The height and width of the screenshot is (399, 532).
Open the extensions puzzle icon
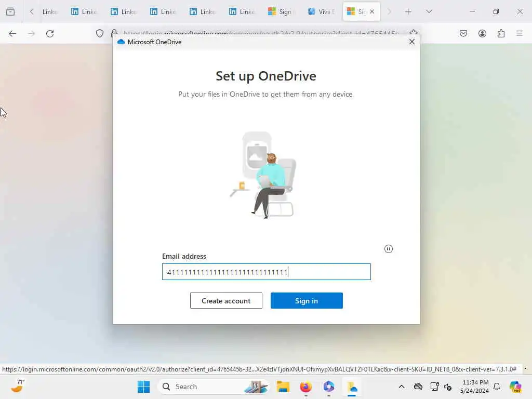point(501,33)
